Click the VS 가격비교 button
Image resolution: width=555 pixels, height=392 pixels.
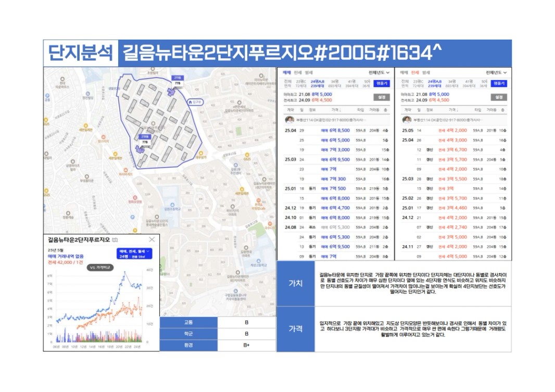pyautogui.click(x=100, y=268)
